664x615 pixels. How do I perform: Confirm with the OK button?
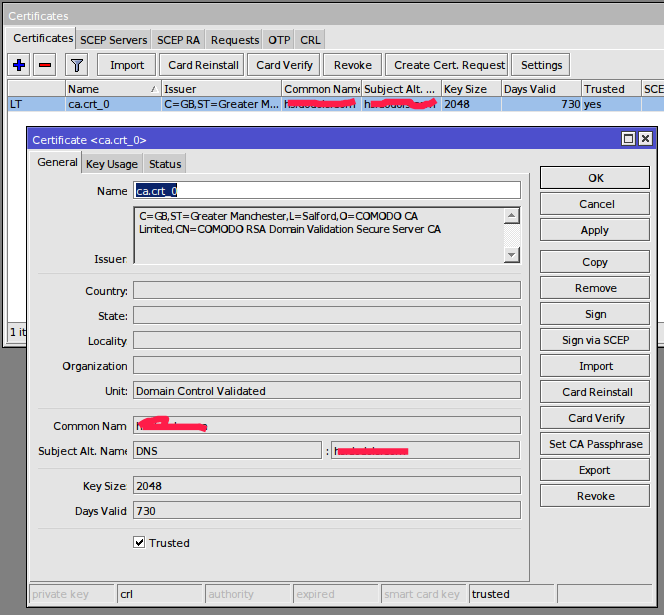(595, 178)
